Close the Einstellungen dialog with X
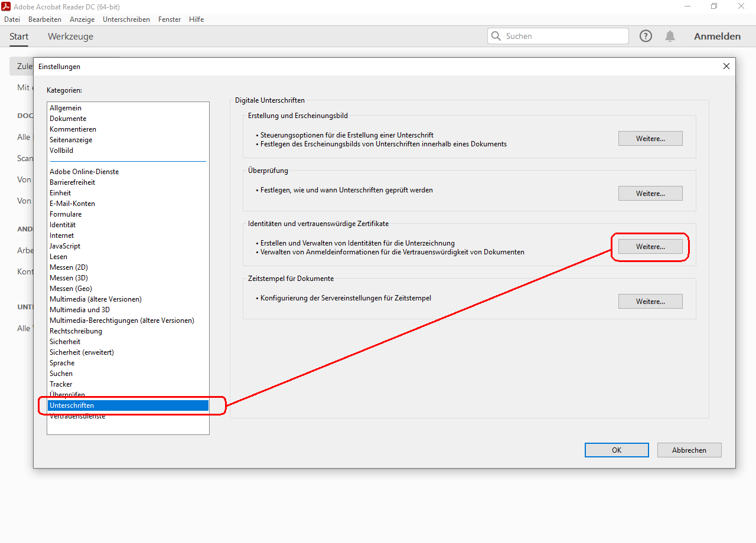 click(726, 66)
